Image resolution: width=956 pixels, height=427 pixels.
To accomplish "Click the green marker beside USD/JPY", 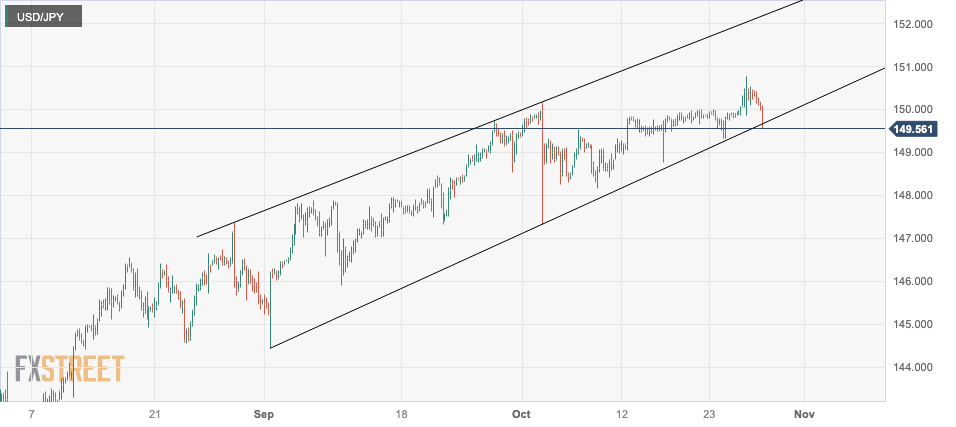I will click(x=7, y=16).
